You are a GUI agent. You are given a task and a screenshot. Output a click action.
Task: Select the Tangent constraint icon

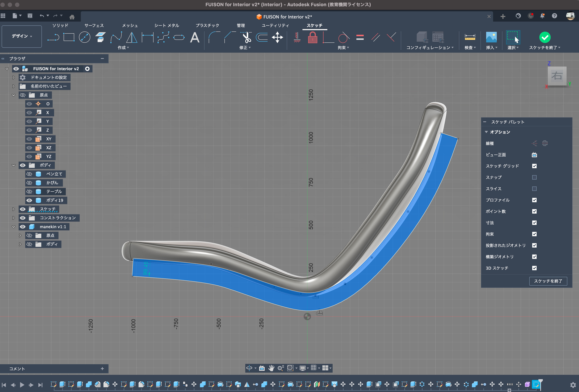click(344, 37)
